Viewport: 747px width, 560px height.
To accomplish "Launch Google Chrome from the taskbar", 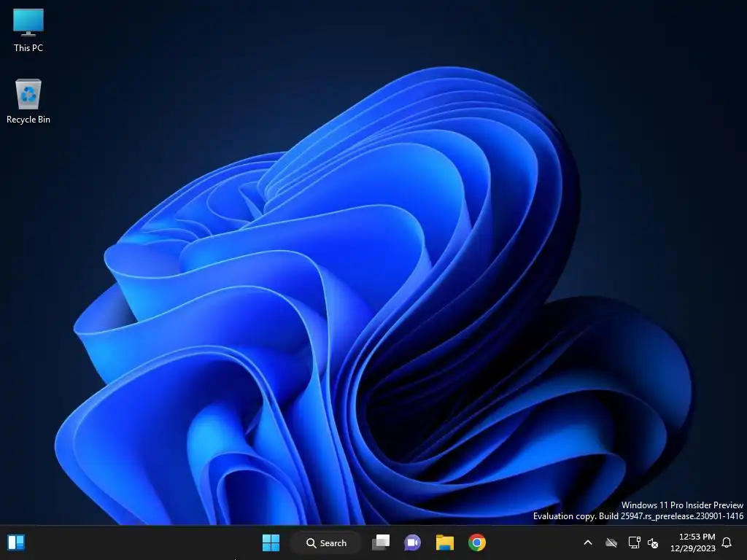I will pos(477,542).
